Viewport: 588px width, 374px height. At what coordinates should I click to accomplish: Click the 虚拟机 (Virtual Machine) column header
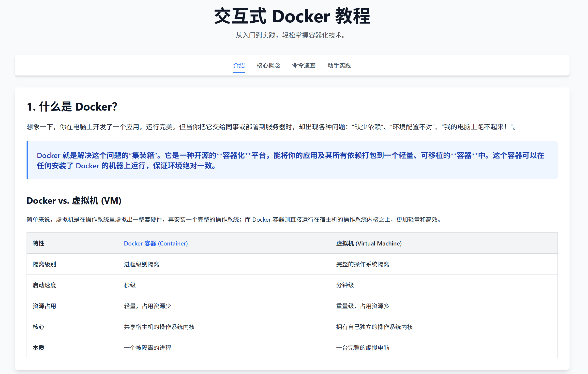click(369, 244)
